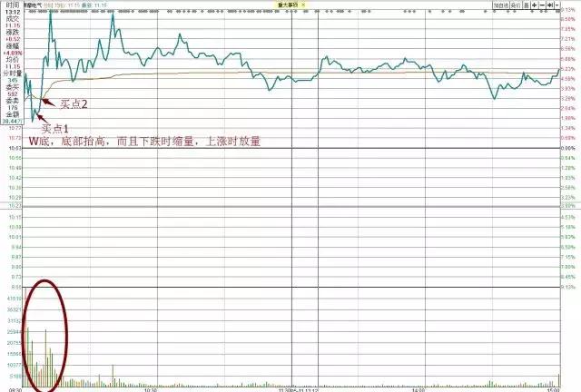Click the 委卖 176 value in info panel
This screenshot has height=392, width=581.
[x=13, y=108]
